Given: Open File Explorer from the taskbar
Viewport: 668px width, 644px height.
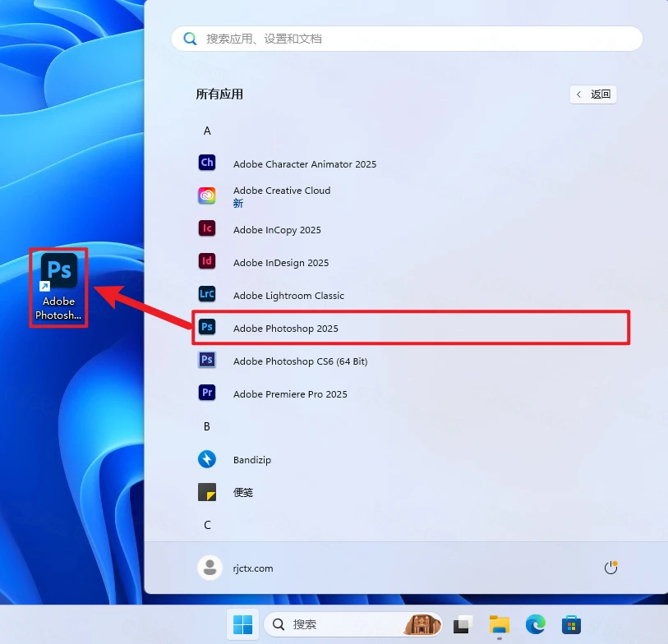Looking at the screenshot, I should pyautogui.click(x=500, y=625).
